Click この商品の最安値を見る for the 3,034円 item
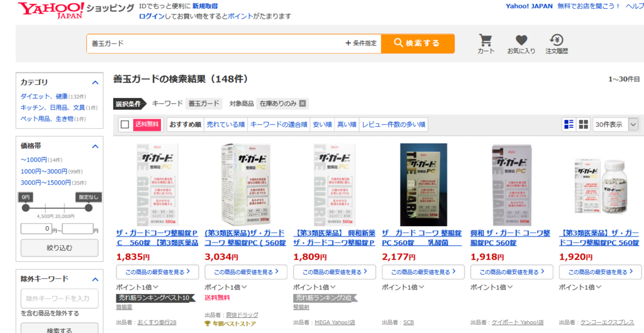 pyautogui.click(x=246, y=272)
